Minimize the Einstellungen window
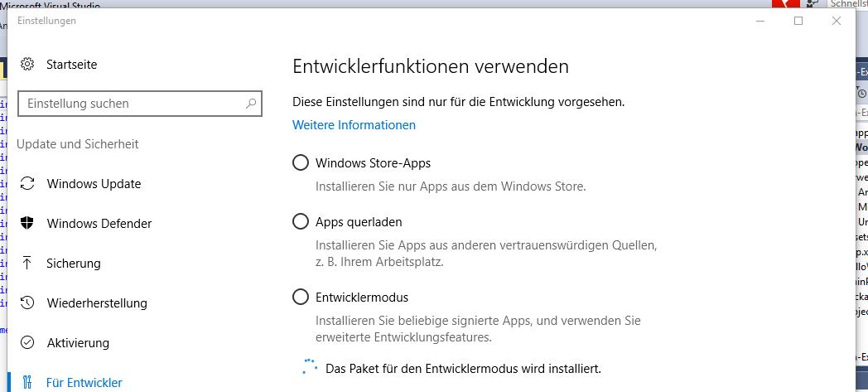Viewport: 868px width, 392px height. [760, 21]
